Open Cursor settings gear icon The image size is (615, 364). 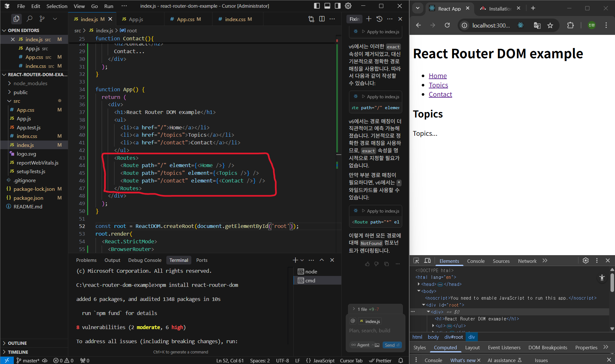[348, 6]
